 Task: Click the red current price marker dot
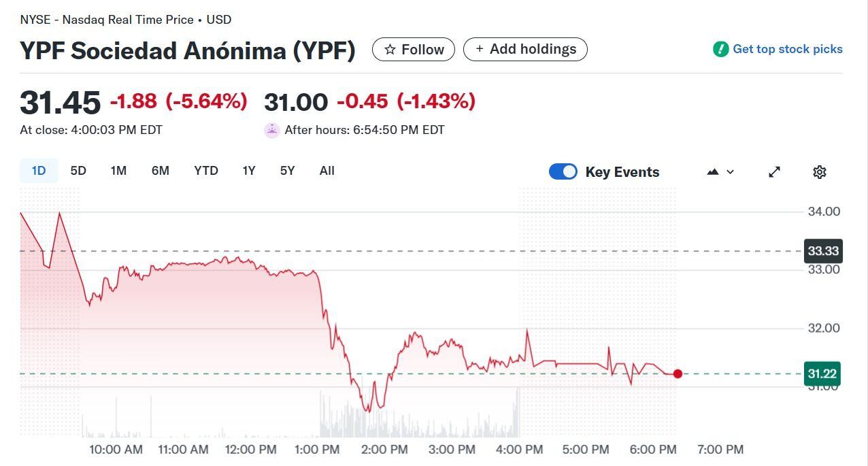678,373
